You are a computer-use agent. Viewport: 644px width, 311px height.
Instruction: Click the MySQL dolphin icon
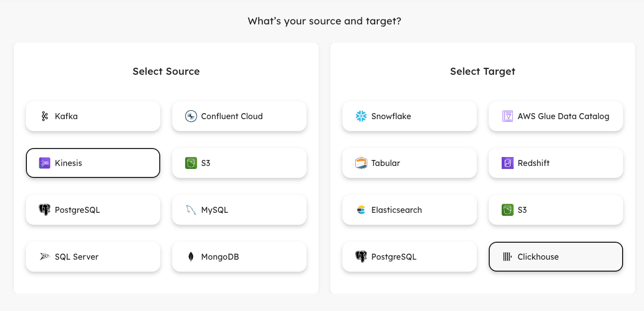[x=191, y=210]
